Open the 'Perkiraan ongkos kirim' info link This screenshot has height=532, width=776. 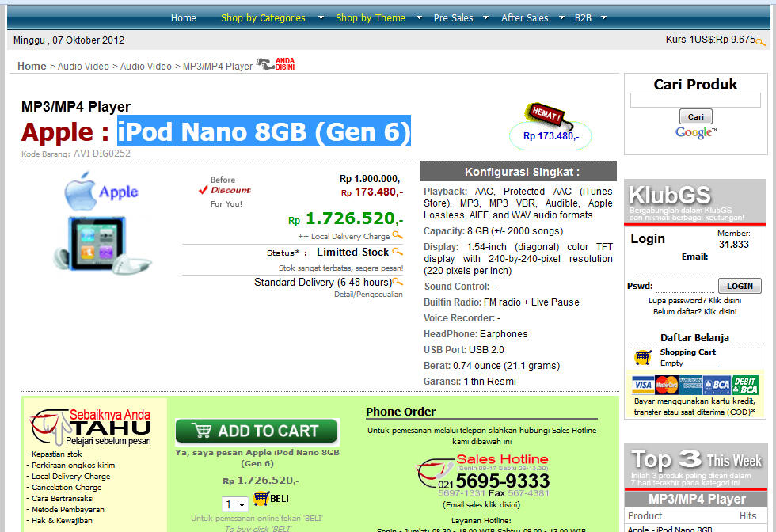(x=73, y=465)
